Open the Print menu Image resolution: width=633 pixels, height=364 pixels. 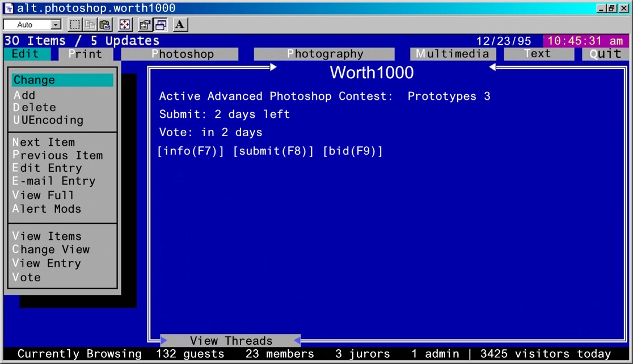(x=86, y=54)
